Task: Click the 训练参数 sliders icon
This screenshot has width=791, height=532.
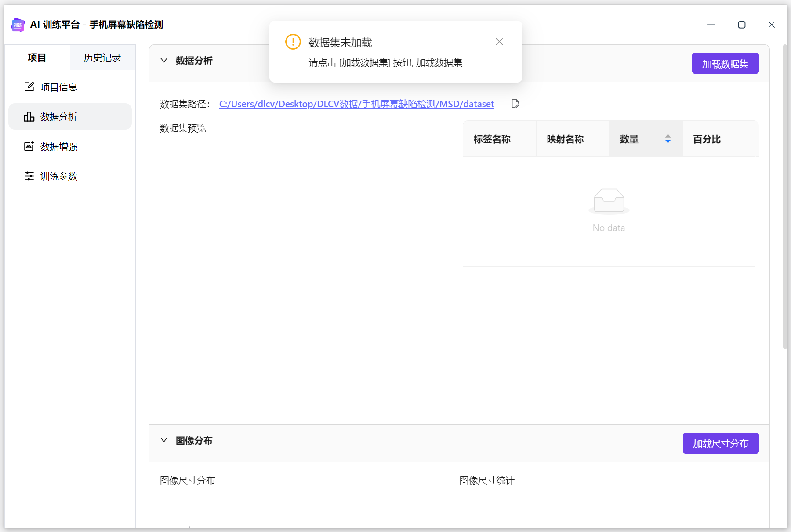Action: 29,176
